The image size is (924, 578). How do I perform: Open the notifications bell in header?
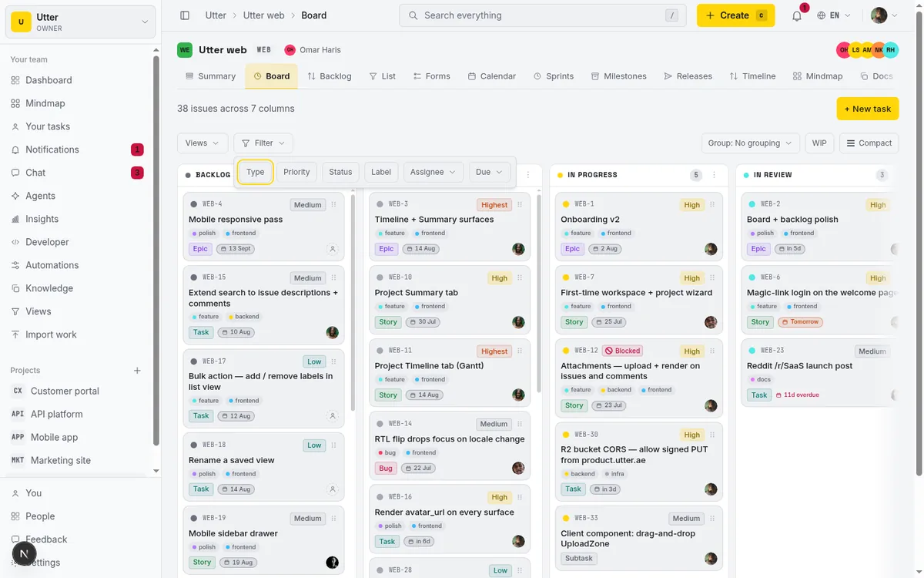click(797, 15)
